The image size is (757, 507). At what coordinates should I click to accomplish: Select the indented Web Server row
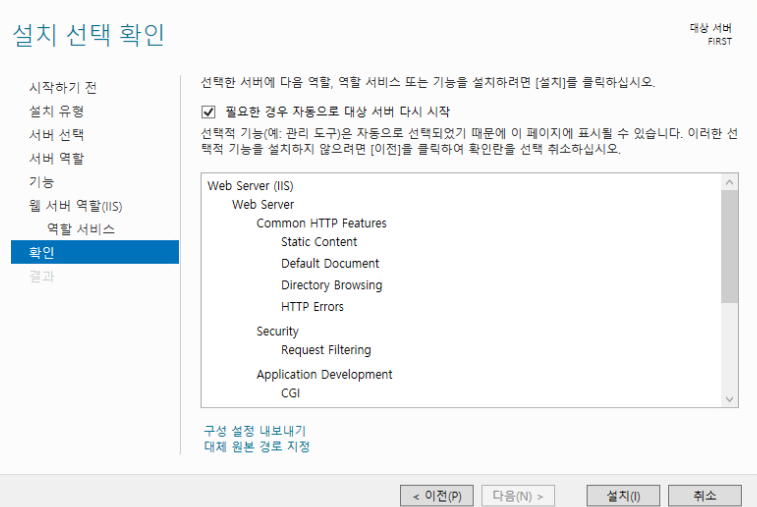pyautogui.click(x=263, y=205)
